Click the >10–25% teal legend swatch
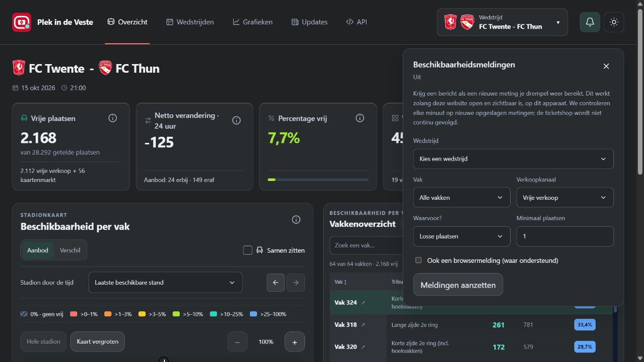Image resolution: width=644 pixels, height=362 pixels. [x=214, y=314]
